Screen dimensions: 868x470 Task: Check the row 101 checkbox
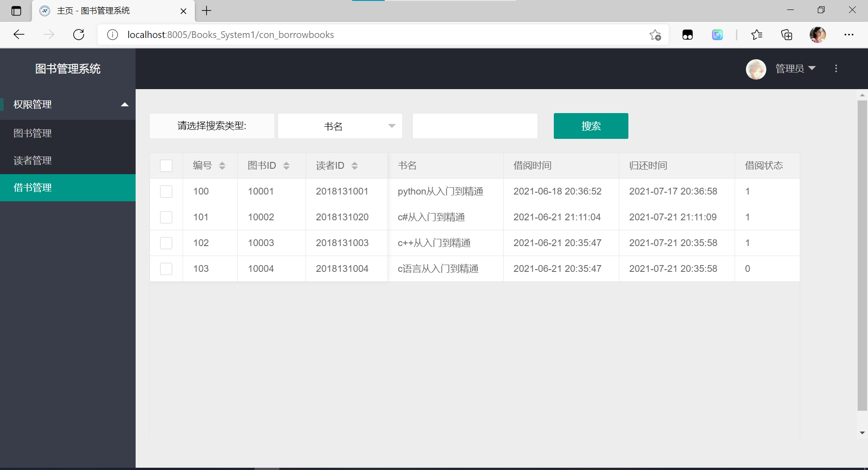(166, 217)
